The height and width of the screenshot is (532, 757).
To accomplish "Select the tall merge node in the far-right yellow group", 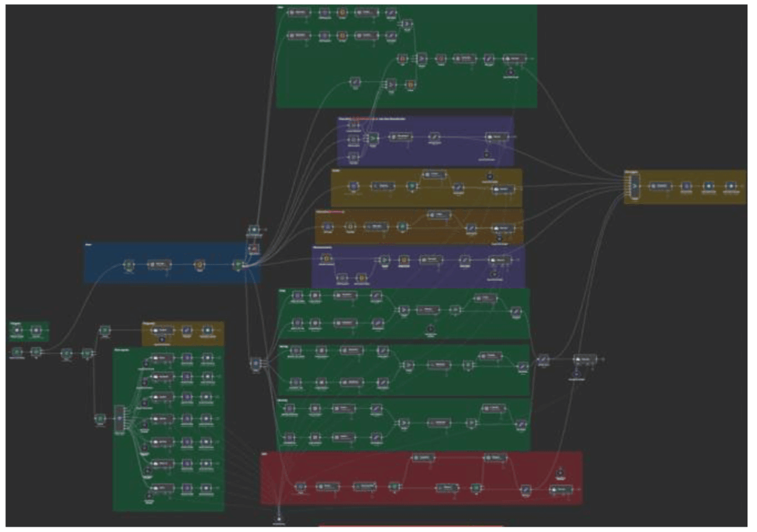I will tap(635, 186).
